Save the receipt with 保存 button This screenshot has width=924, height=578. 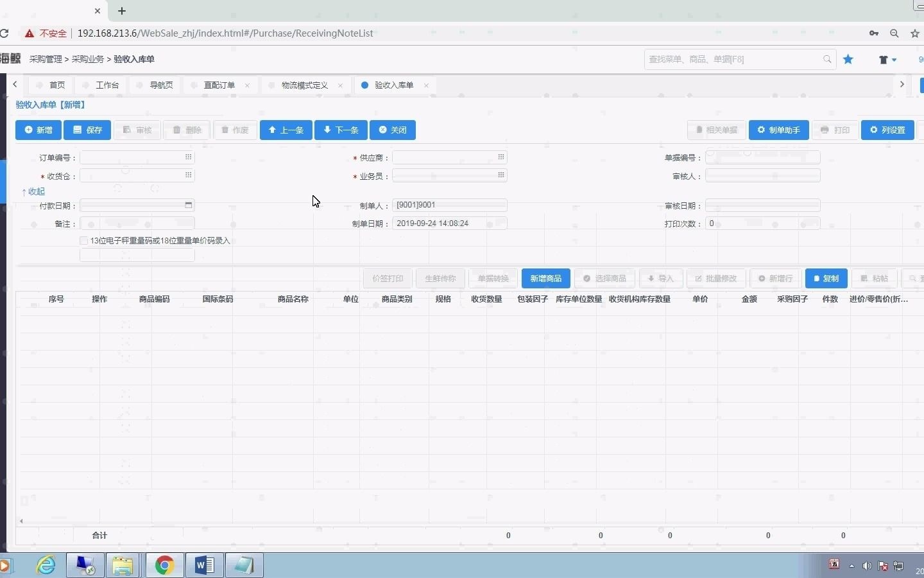pyautogui.click(x=87, y=130)
